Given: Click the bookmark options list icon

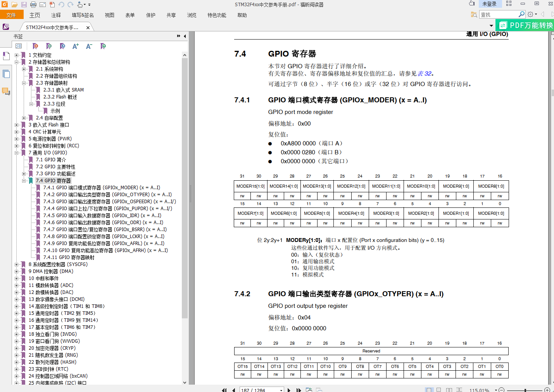Looking at the screenshot, I should point(19,46).
